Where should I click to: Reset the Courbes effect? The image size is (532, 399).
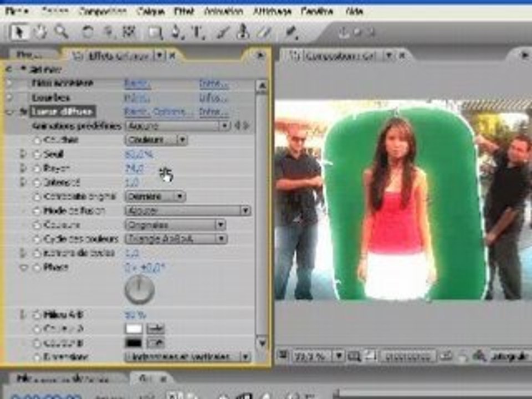pyautogui.click(x=137, y=98)
